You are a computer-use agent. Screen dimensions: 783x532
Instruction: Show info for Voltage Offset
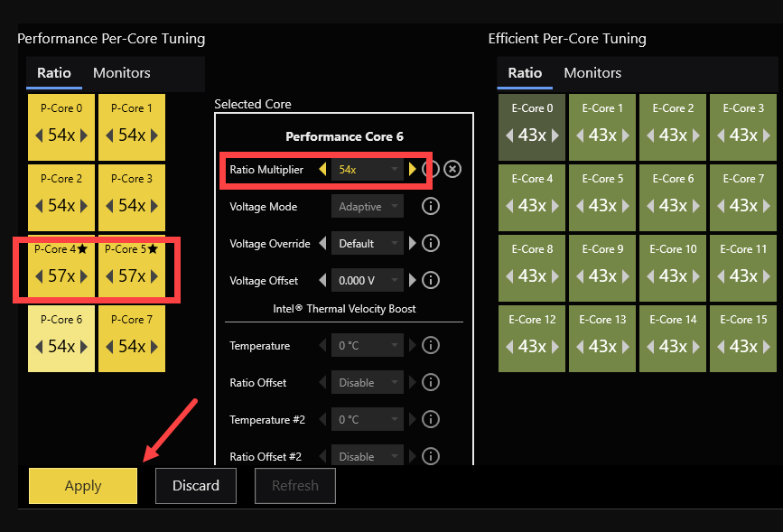431,280
